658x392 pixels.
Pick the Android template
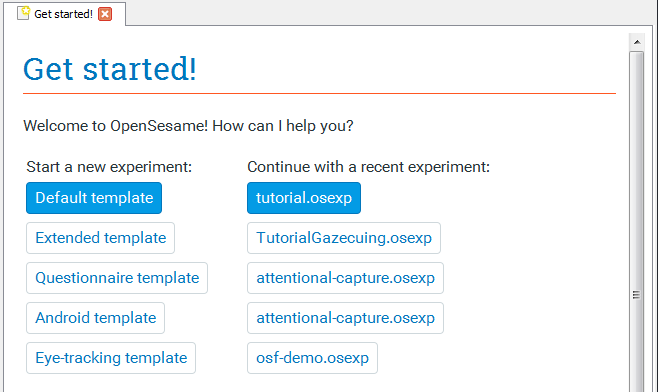click(96, 318)
